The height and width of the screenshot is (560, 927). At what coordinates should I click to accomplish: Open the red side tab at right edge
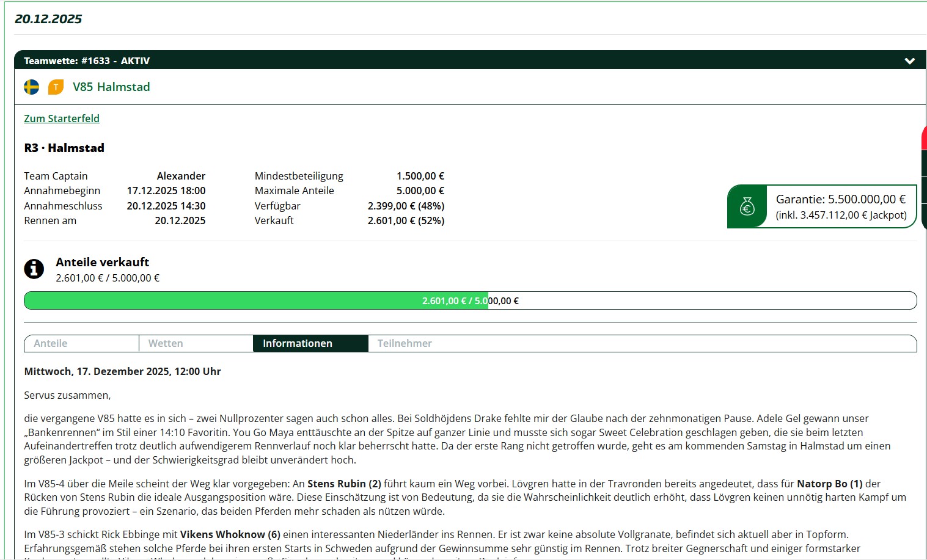tap(923, 138)
